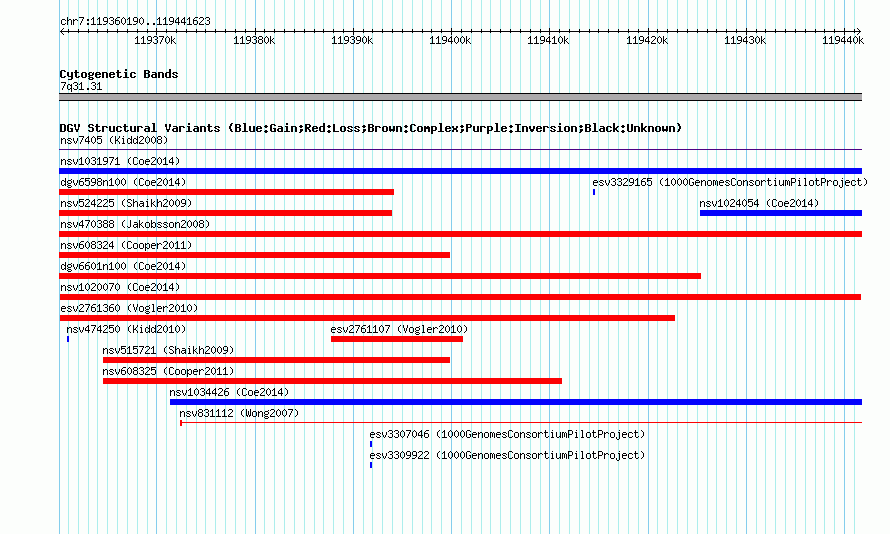
Task: Open esv2761107 (Vogler2010) label
Action: (399, 329)
